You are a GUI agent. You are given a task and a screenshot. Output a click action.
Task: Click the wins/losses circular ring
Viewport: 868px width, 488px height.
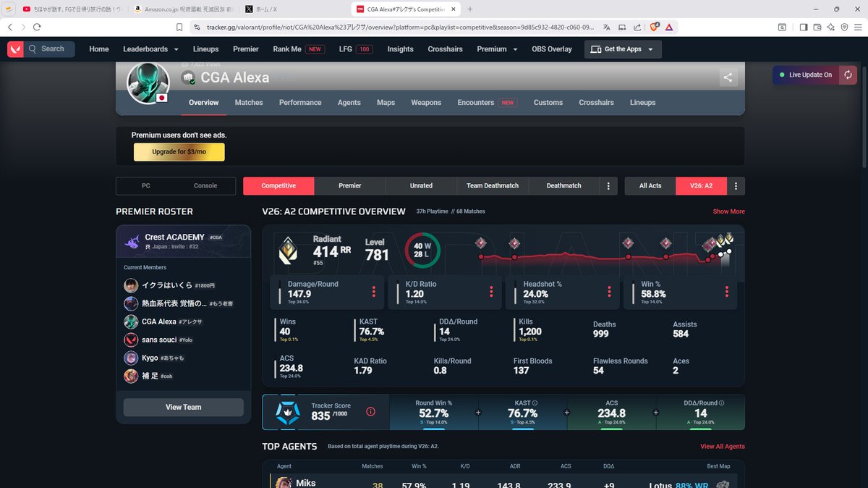pos(422,251)
